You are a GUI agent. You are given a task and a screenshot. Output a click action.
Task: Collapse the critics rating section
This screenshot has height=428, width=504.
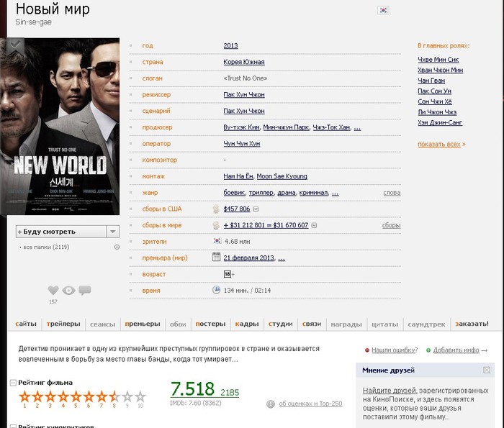point(13,427)
